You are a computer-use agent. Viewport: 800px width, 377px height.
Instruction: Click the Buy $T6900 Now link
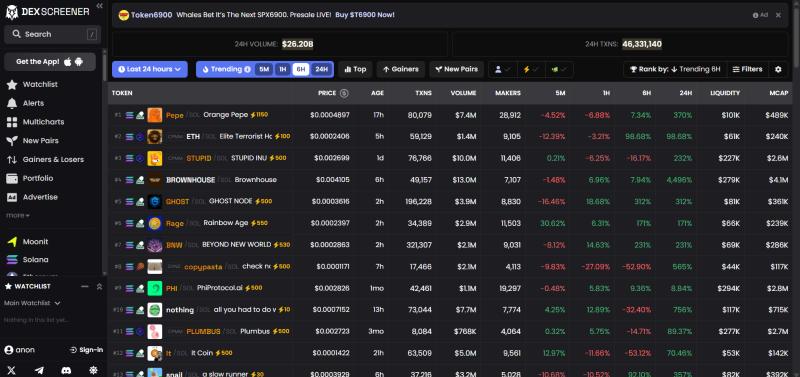click(365, 15)
